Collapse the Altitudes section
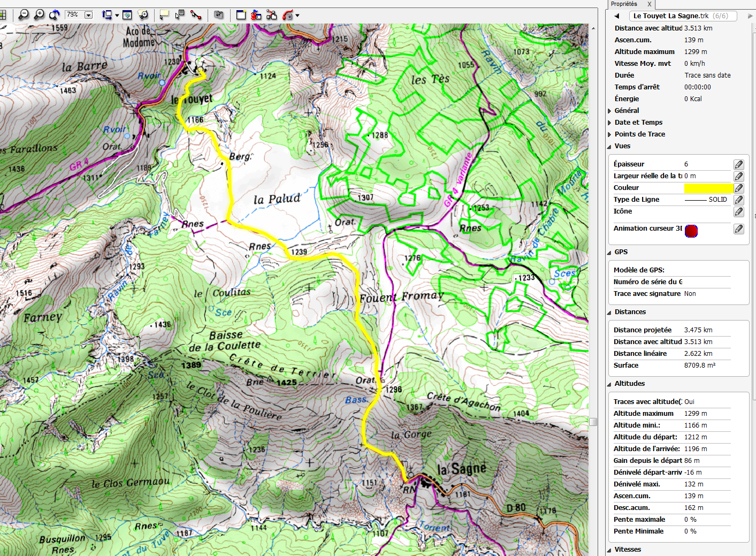 click(629, 384)
